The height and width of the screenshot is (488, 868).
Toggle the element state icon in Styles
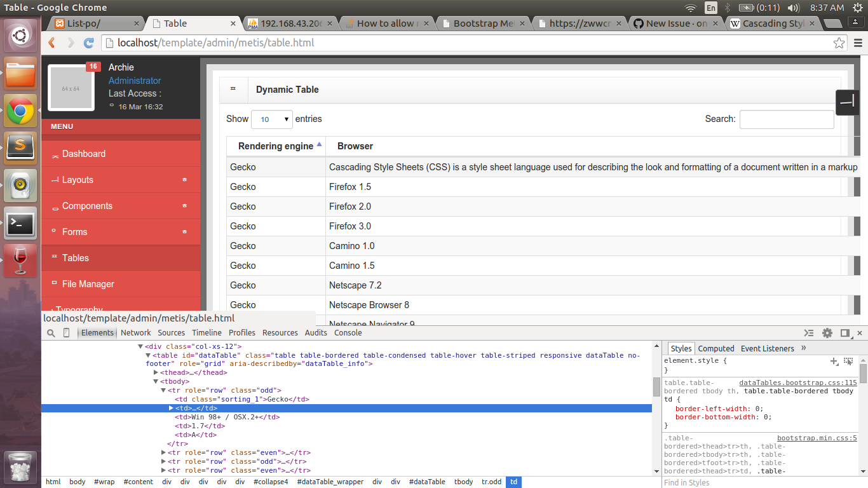pyautogui.click(x=848, y=361)
